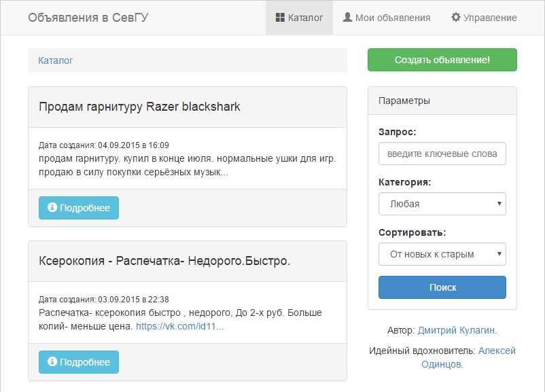545x392 pixels.
Task: Open the vk.com link in Ксерокопия listing
Action: [x=179, y=326]
